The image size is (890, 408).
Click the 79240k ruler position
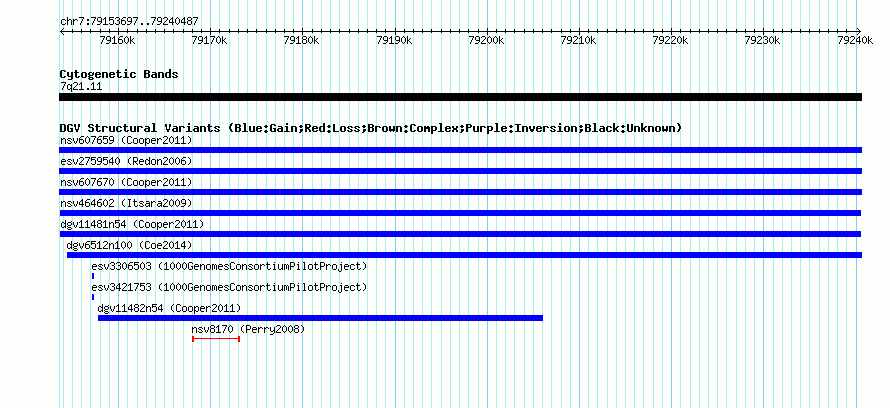tap(856, 40)
